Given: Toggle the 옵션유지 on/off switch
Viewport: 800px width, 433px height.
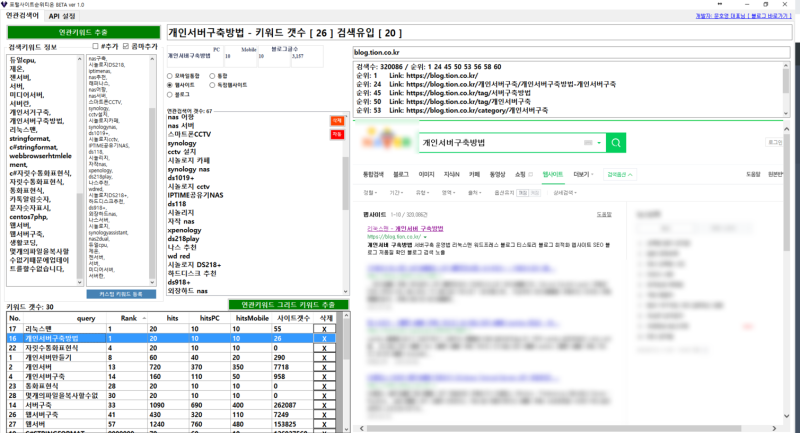Looking at the screenshot, I should pyautogui.click(x=529, y=193).
